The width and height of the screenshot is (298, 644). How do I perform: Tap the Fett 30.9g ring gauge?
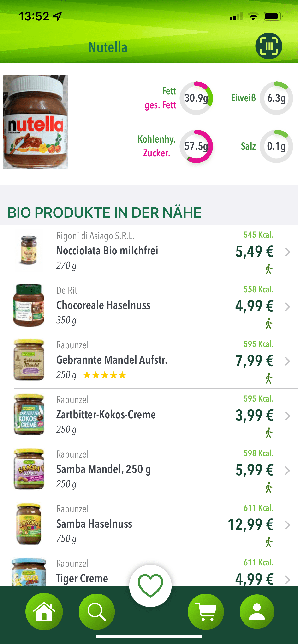(x=196, y=98)
